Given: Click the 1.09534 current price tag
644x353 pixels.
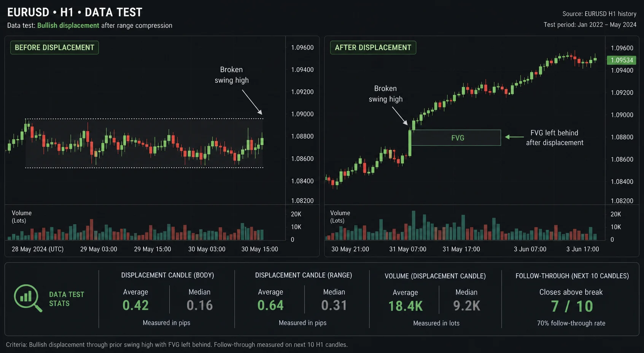Looking at the screenshot, I should tap(622, 60).
